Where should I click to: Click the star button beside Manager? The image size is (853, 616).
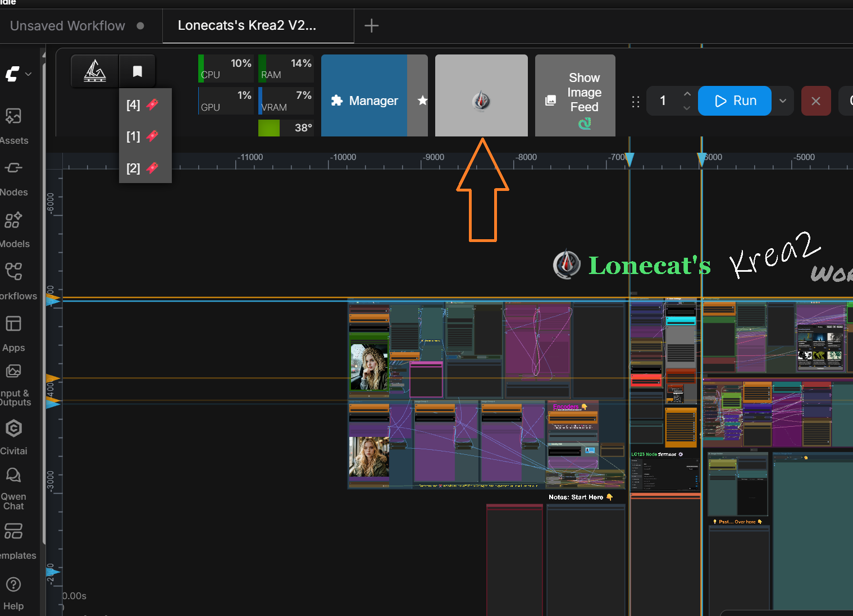422,101
